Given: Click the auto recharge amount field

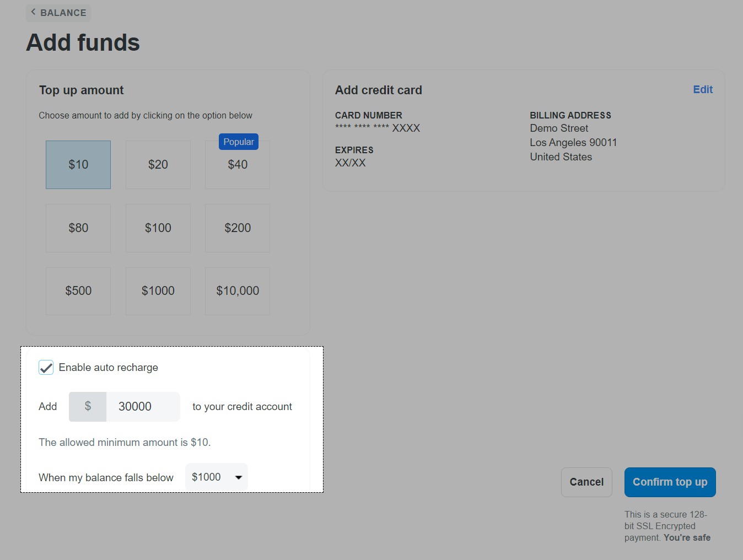Looking at the screenshot, I should click(143, 407).
